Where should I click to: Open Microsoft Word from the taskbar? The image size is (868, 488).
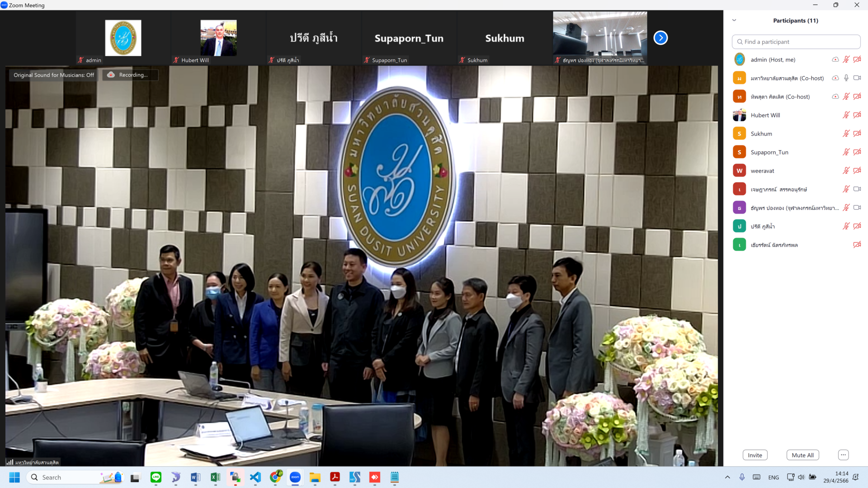[195, 477]
